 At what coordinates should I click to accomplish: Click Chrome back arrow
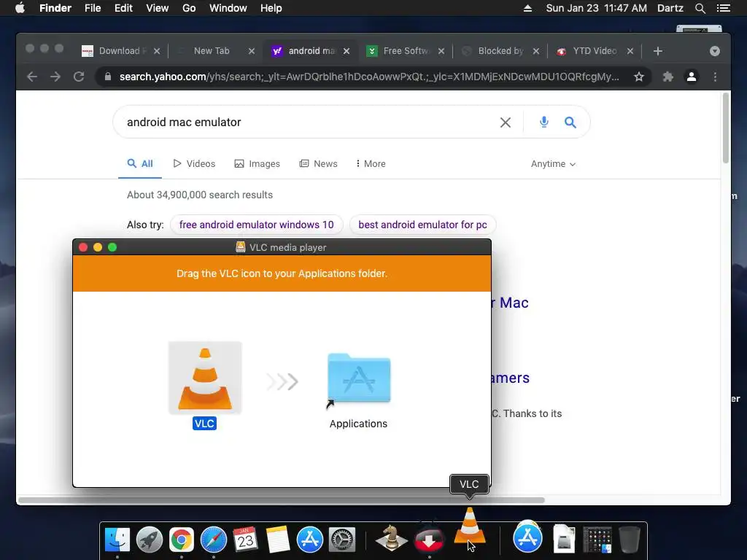pos(32,77)
